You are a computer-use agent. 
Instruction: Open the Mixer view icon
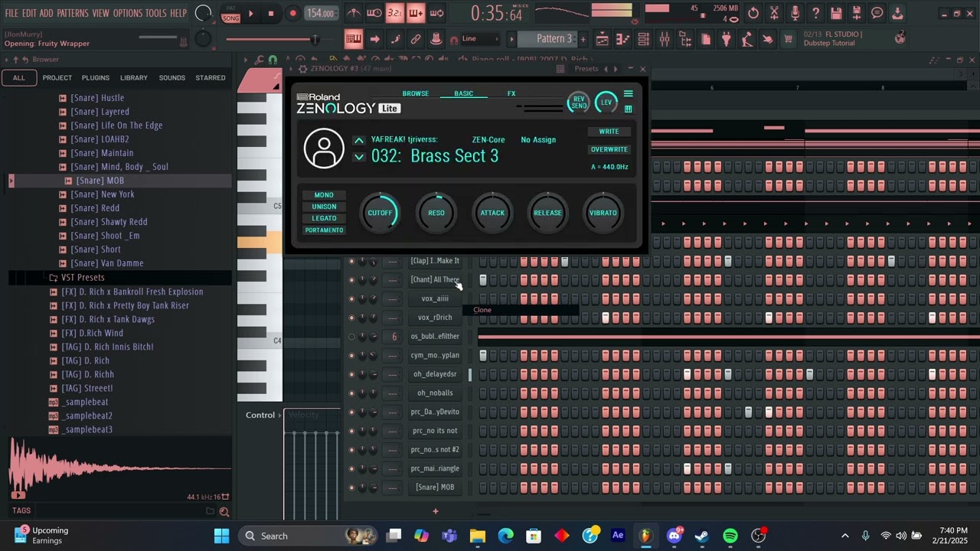pos(665,39)
